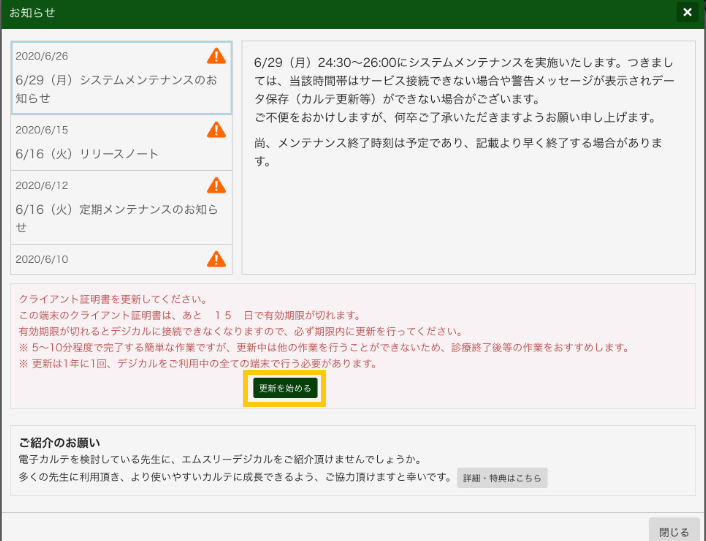Click warning icon on the 2020/6/15 notice
The width and height of the screenshot is (706, 541).
(216, 130)
